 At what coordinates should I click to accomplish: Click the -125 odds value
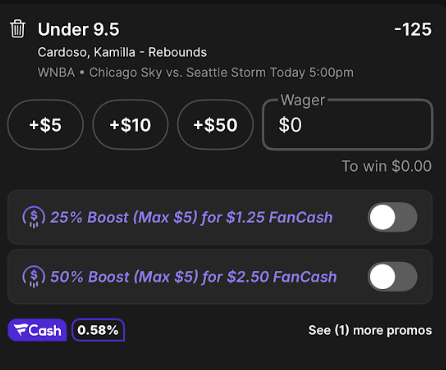(413, 29)
